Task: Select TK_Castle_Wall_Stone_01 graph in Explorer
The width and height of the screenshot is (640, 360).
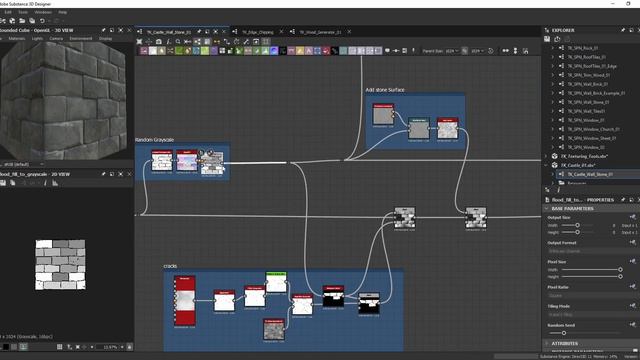Action: (x=590, y=174)
